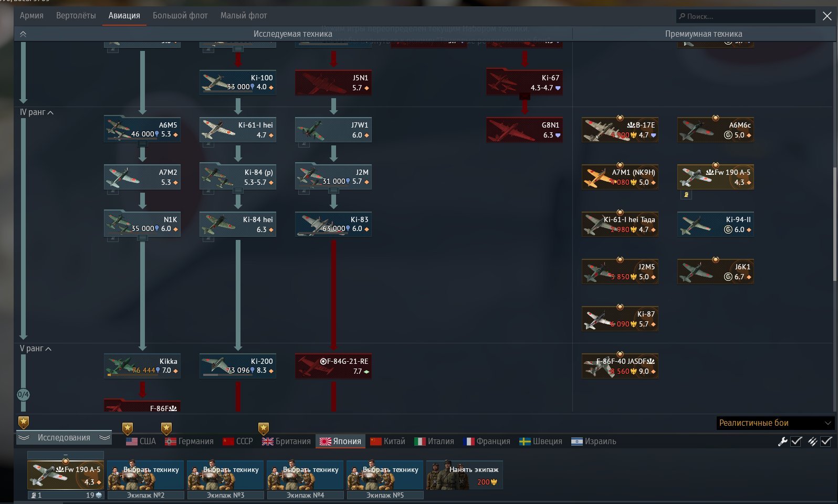838x504 pixels.
Task: Switch to the Вертолёты tab
Action: [76, 16]
